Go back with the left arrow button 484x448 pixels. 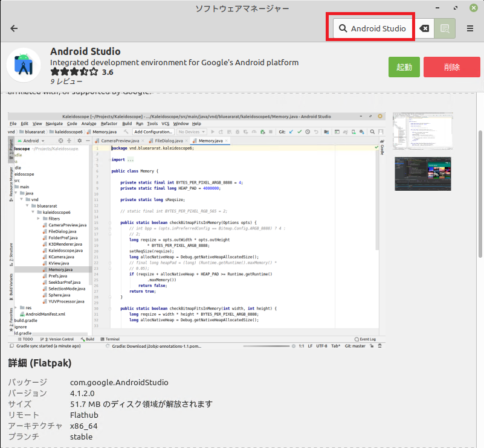point(14,28)
